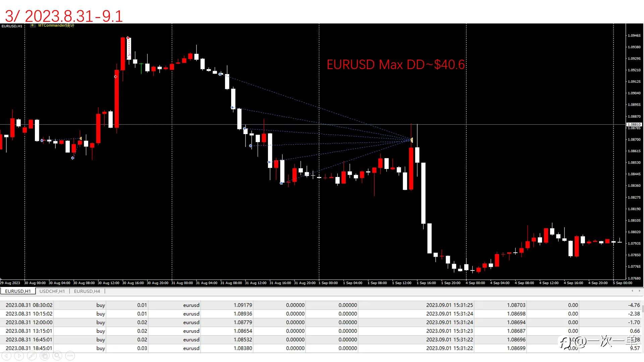Click the chart tabs scroll-right arrow
644x362 pixels.
click(639, 291)
